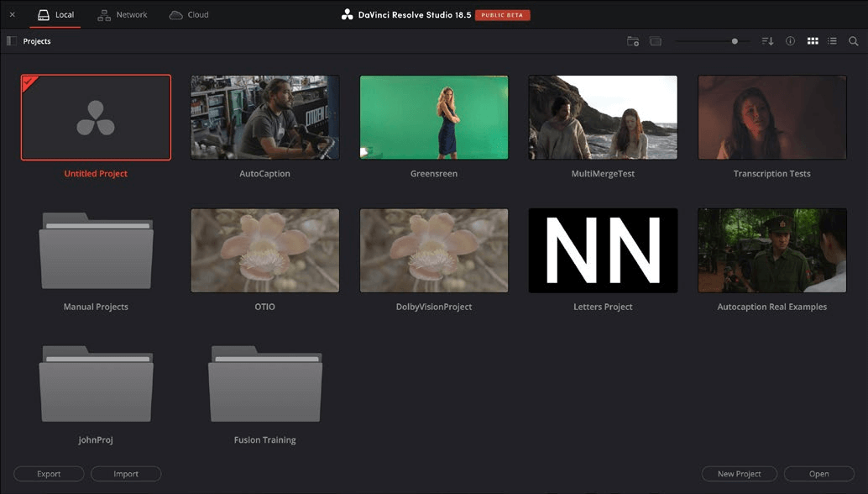This screenshot has height=494, width=868.
Task: Switch to thumbnail grid view
Action: (813, 41)
